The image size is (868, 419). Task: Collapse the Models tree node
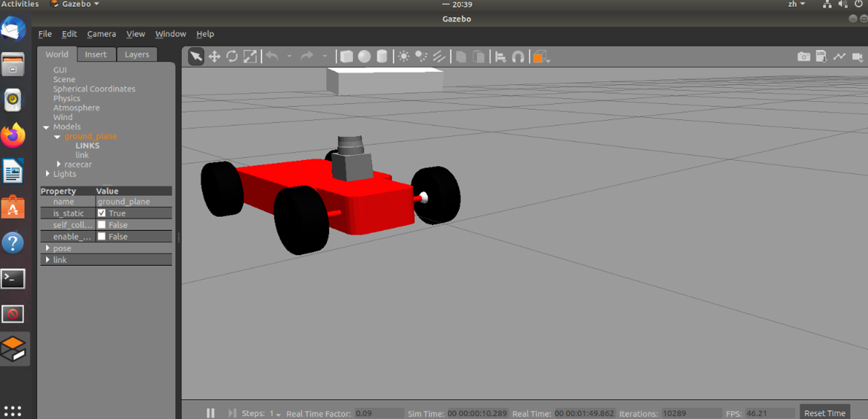click(x=46, y=127)
